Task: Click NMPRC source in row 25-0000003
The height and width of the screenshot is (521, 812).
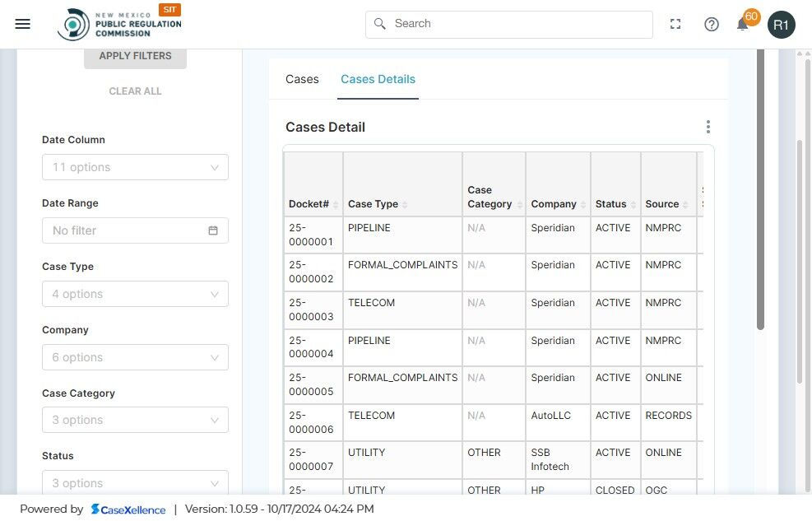Action: click(x=663, y=303)
